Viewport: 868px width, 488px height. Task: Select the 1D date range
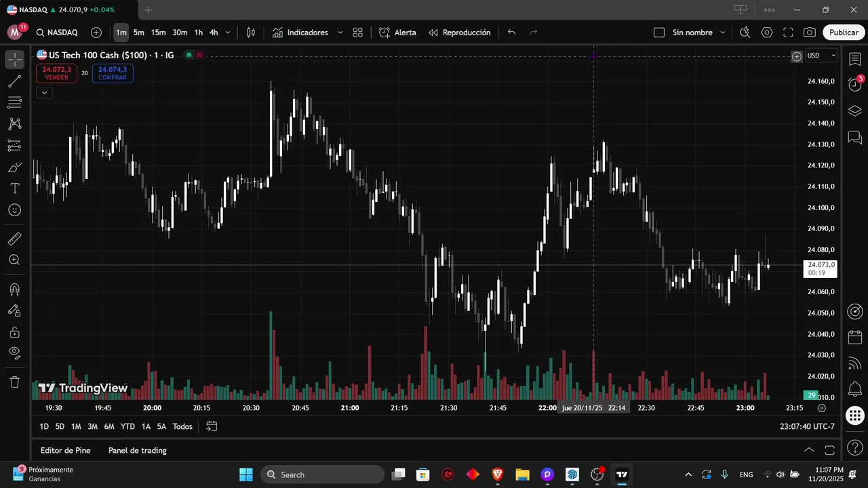44,426
